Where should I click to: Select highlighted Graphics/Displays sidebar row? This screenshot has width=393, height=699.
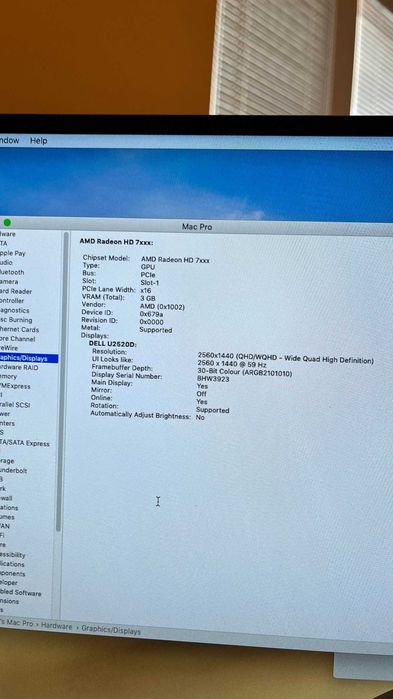29,358
